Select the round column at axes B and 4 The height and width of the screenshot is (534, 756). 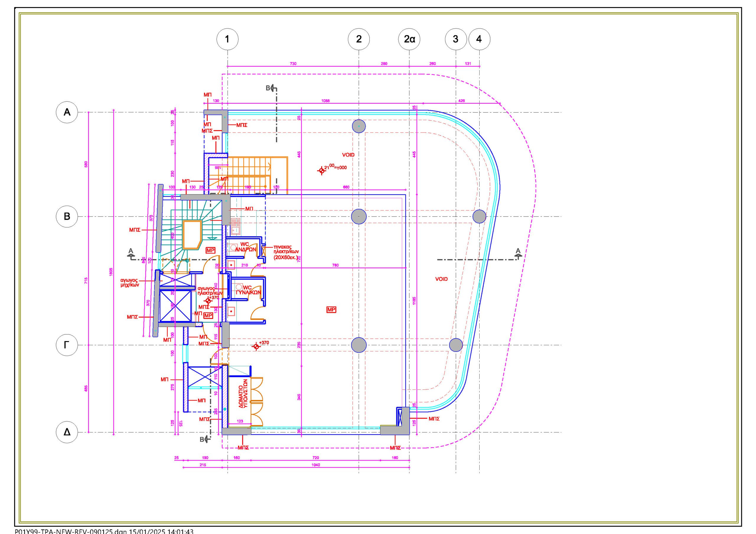(x=479, y=216)
